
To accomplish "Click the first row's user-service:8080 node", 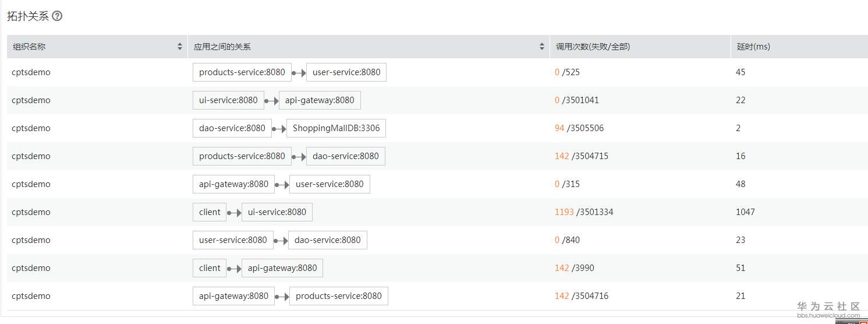I will pyautogui.click(x=346, y=72).
